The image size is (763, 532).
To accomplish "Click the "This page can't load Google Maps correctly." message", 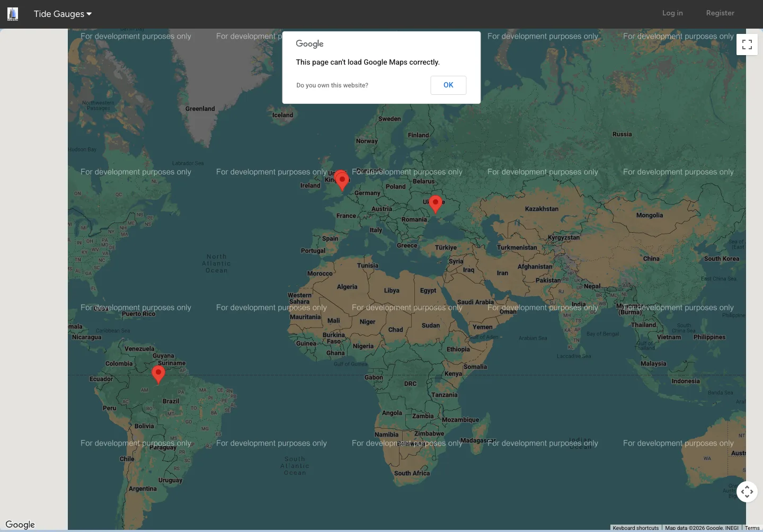I will pyautogui.click(x=368, y=62).
